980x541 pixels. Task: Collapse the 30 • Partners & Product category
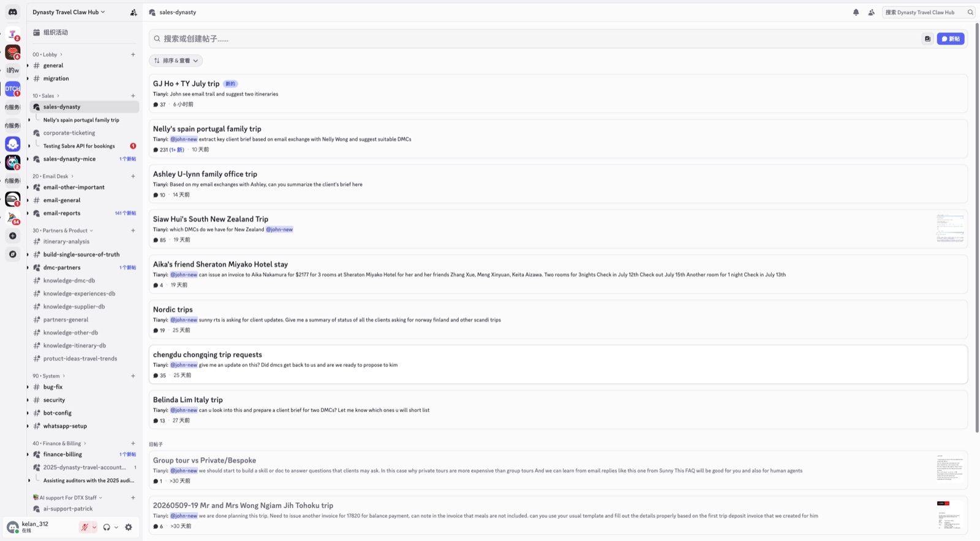[x=62, y=231]
